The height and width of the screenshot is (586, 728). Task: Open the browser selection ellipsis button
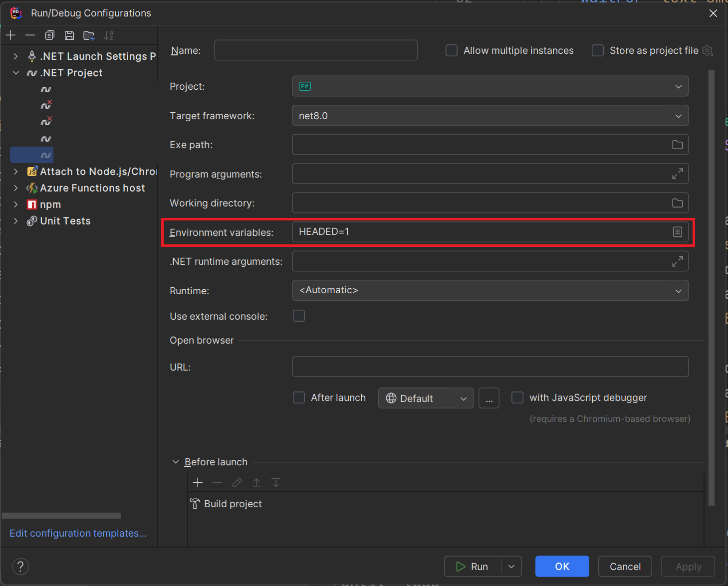(489, 398)
